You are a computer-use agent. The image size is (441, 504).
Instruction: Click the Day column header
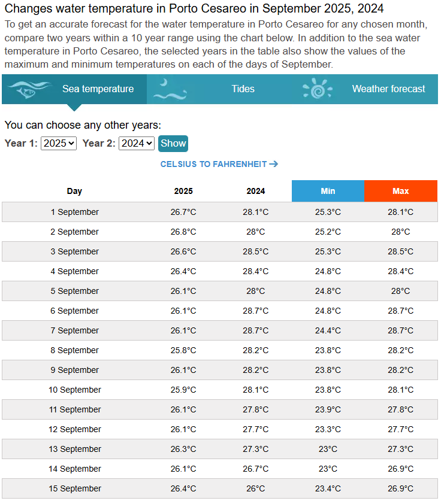point(75,191)
